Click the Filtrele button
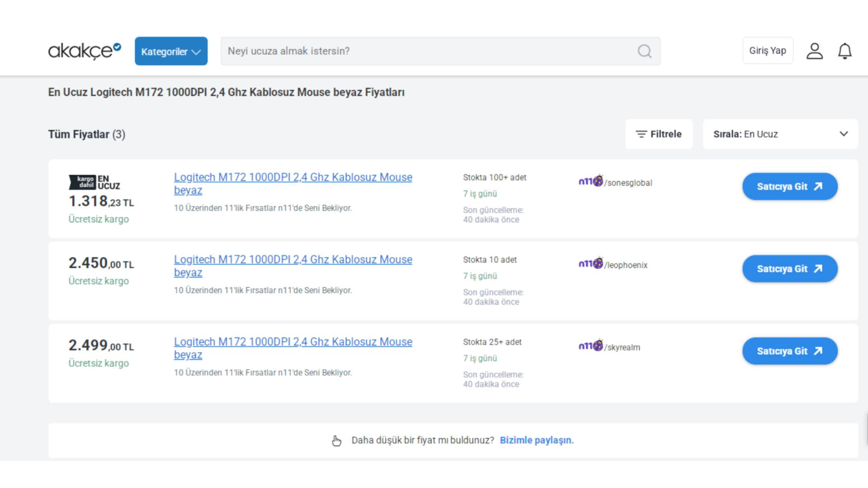 659,134
